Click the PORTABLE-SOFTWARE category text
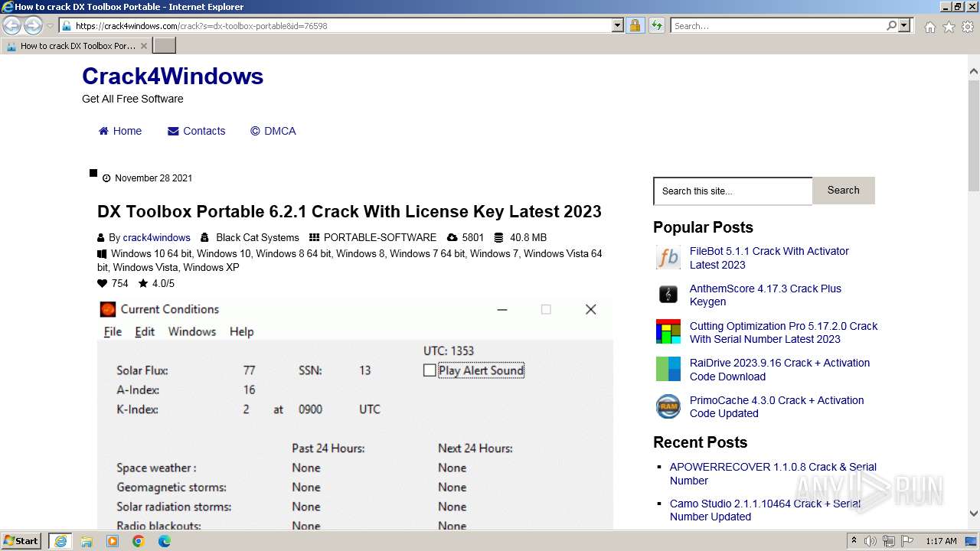This screenshot has height=551, width=980. (x=380, y=237)
